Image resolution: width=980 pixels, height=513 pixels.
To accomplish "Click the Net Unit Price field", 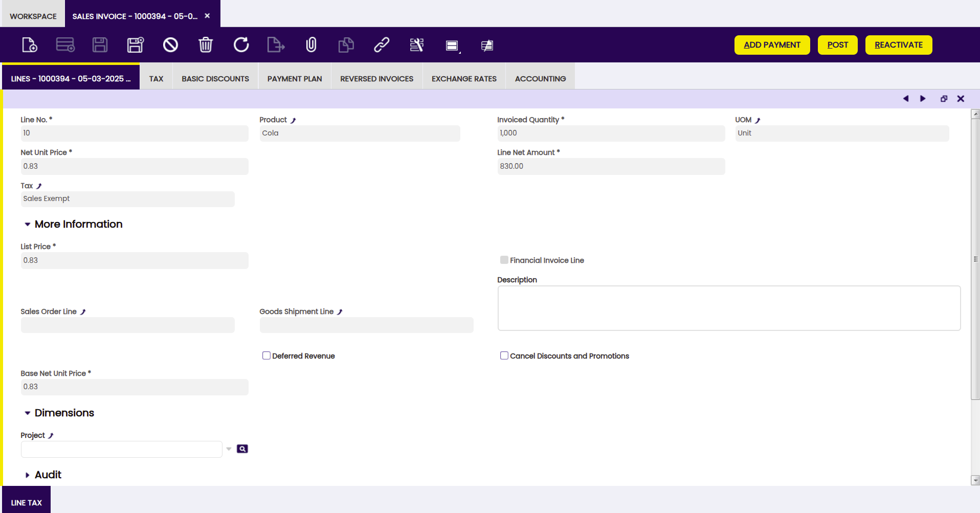I will [135, 166].
